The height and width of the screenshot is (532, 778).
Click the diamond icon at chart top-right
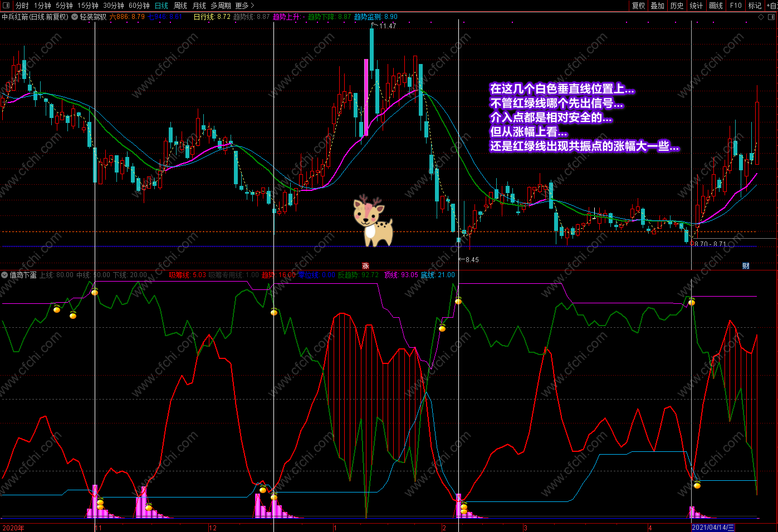point(761,17)
